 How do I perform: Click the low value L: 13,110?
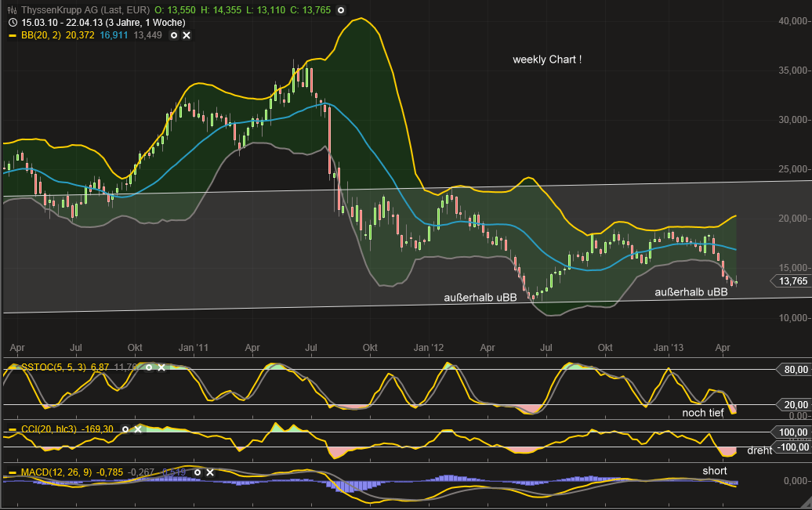266,10
